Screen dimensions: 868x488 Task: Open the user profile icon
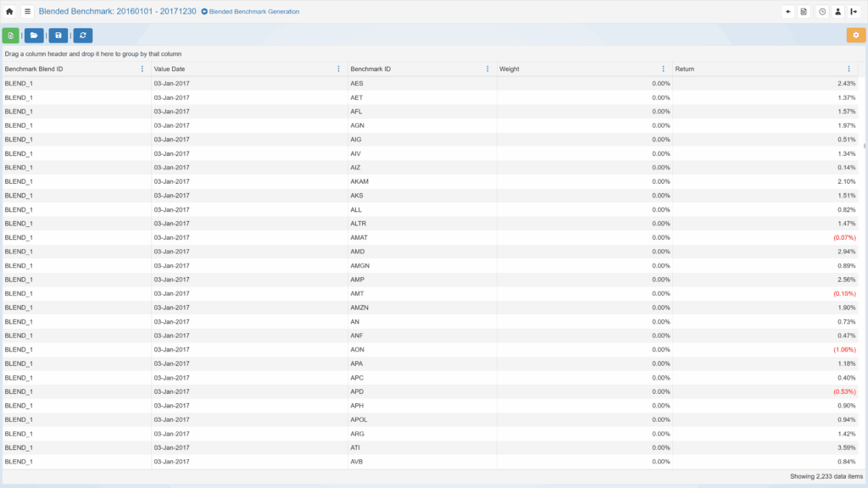coord(837,12)
